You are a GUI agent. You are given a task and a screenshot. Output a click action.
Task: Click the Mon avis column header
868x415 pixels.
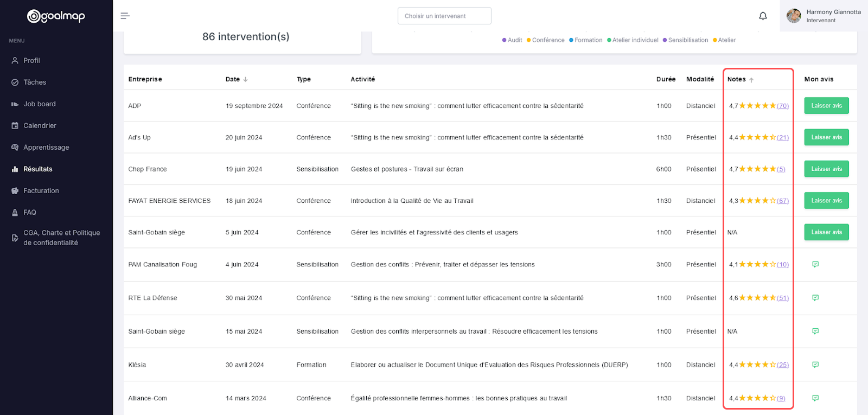(x=819, y=79)
